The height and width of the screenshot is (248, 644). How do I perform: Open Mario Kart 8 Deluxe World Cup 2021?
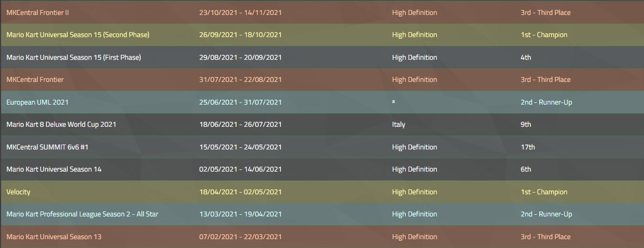tap(61, 124)
